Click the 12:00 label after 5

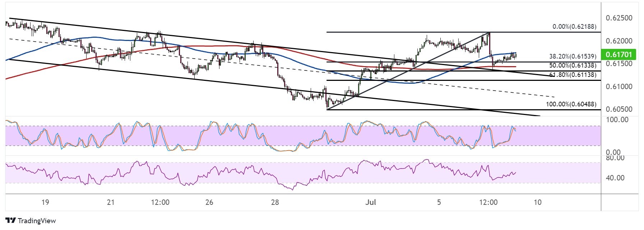[x=488, y=202]
